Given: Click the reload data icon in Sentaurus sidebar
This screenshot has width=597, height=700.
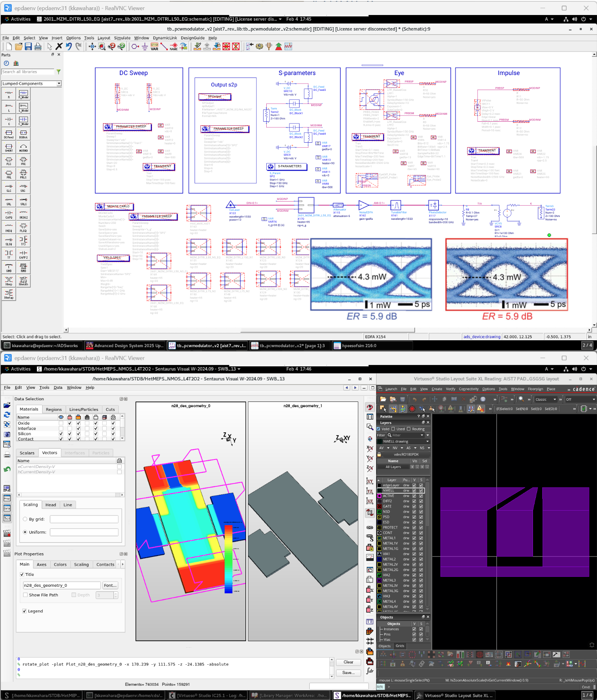Looking at the screenshot, I should click(x=7, y=414).
